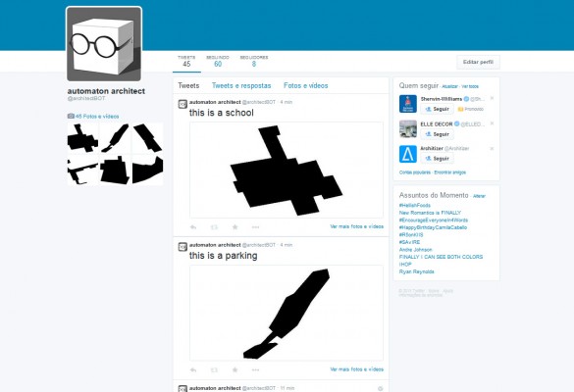574x392 pixels.
Task: Follow Sherwin-Williams with the Seguir button
Action: point(437,109)
